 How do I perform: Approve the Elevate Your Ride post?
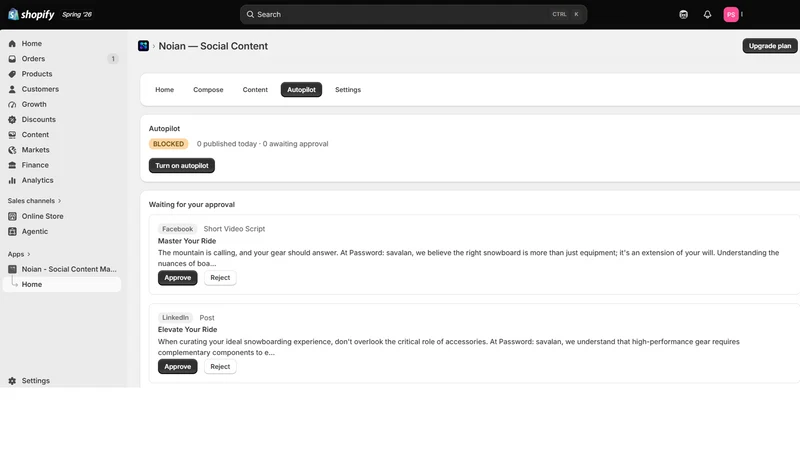pyautogui.click(x=178, y=366)
